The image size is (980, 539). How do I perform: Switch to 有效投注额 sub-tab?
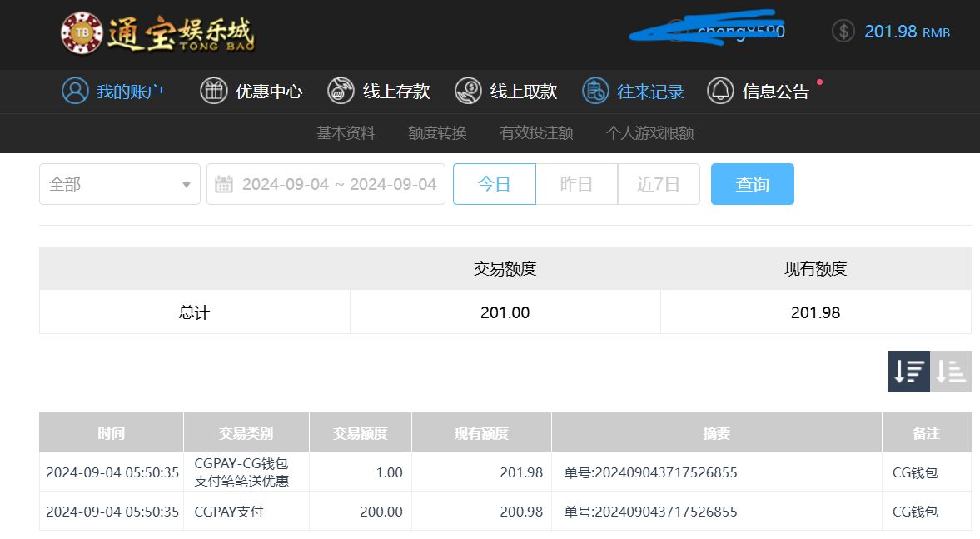[536, 133]
